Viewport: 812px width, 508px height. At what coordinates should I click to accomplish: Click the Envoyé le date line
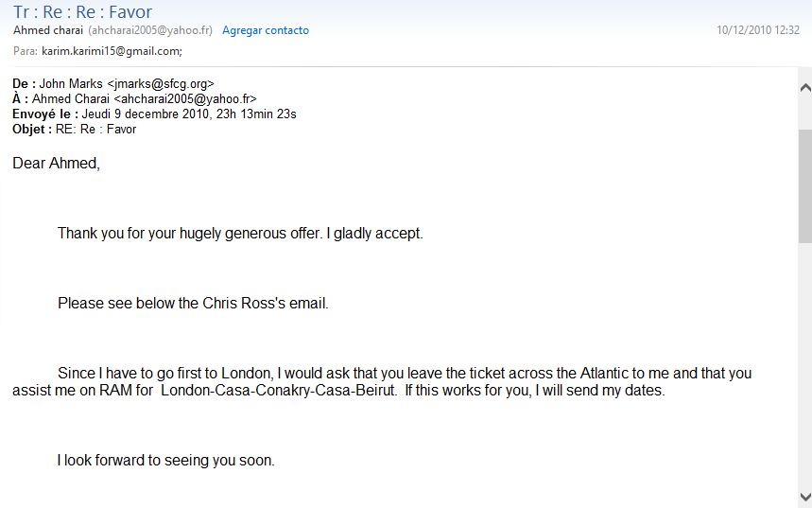tap(154, 114)
